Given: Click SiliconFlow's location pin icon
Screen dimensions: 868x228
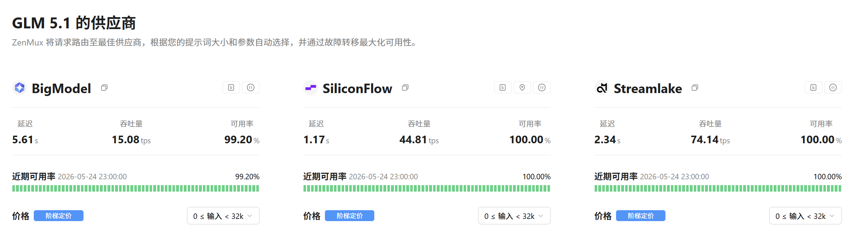Looking at the screenshot, I should point(522,88).
